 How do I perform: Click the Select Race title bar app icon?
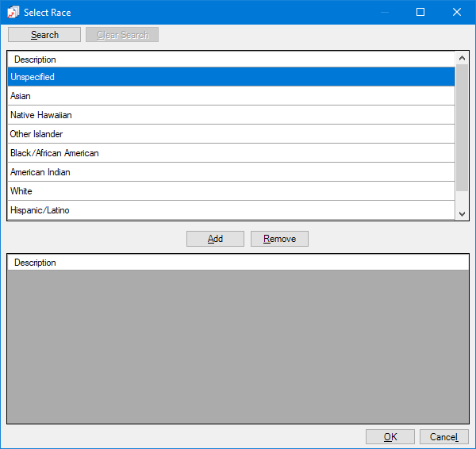point(13,12)
